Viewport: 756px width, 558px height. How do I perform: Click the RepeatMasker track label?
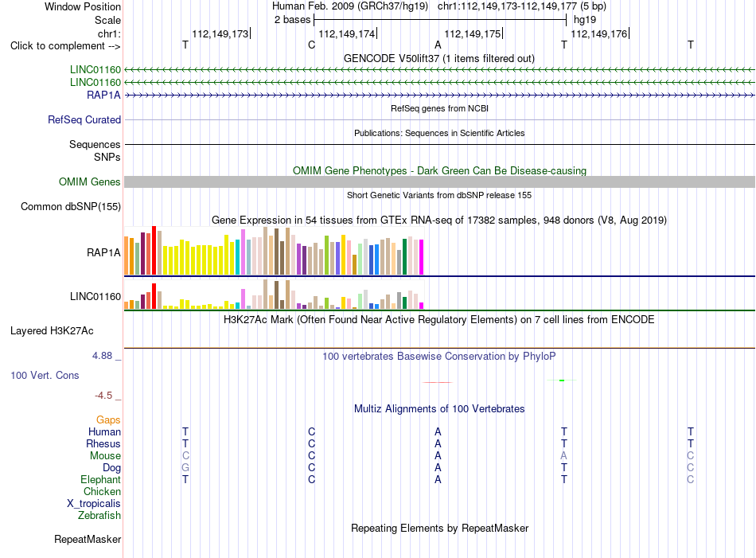tap(88, 539)
